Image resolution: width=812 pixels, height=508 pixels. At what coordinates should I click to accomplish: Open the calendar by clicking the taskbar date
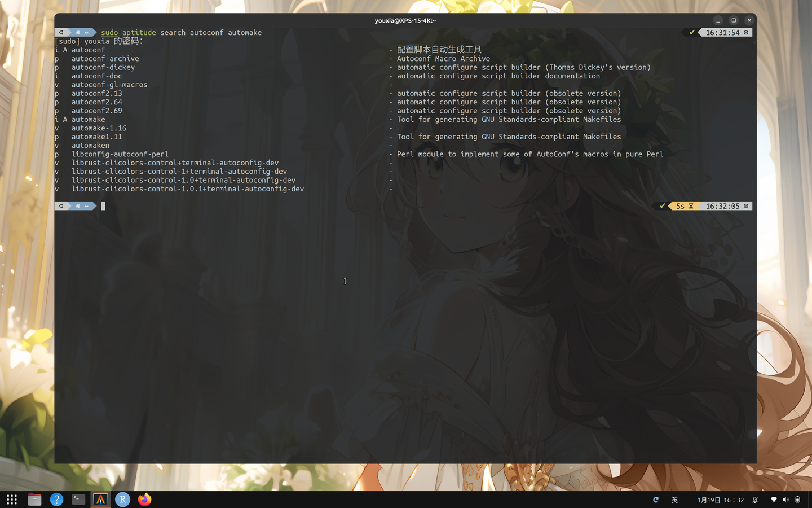(721, 500)
